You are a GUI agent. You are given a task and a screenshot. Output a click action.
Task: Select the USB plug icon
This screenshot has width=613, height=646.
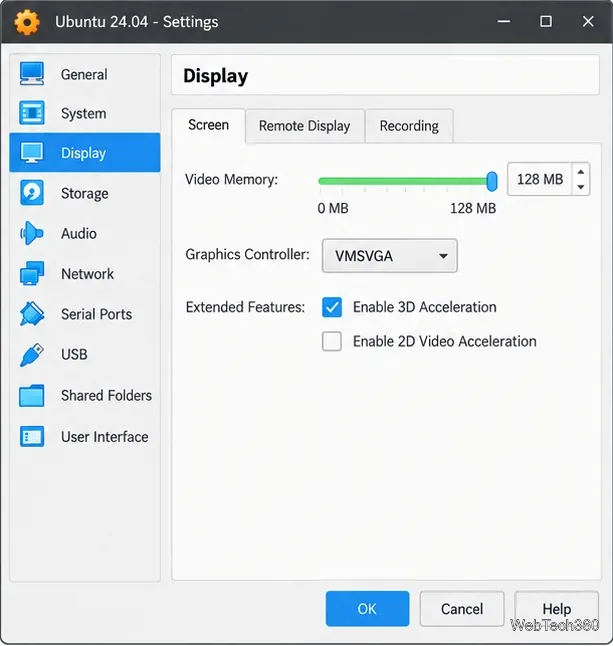tap(32, 354)
